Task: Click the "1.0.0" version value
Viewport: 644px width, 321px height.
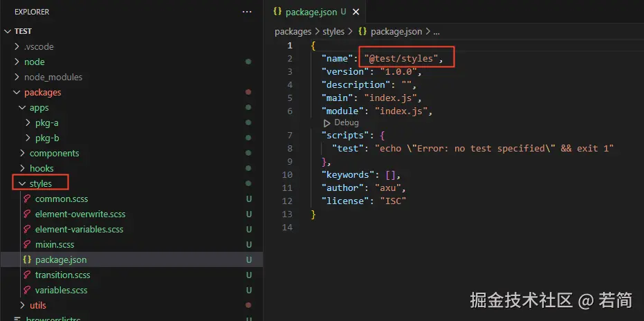Action: click(398, 72)
